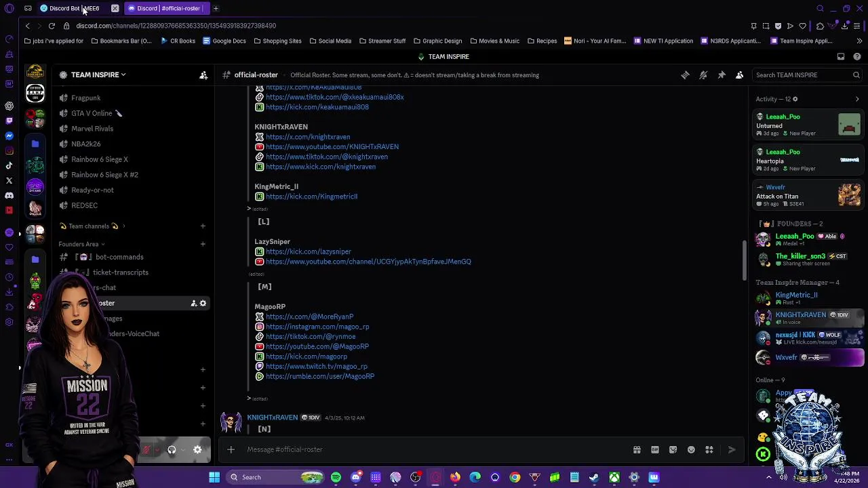The height and width of the screenshot is (488, 868).
Task: Open KNIGHTxRAVEN's x.com link
Action: [308, 137]
